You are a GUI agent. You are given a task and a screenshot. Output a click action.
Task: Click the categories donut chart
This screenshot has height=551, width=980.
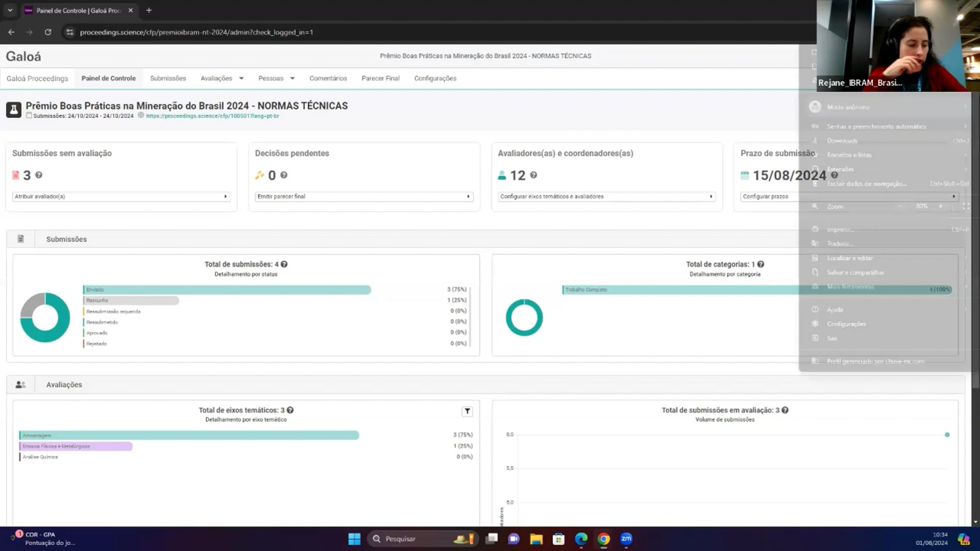pos(524,317)
